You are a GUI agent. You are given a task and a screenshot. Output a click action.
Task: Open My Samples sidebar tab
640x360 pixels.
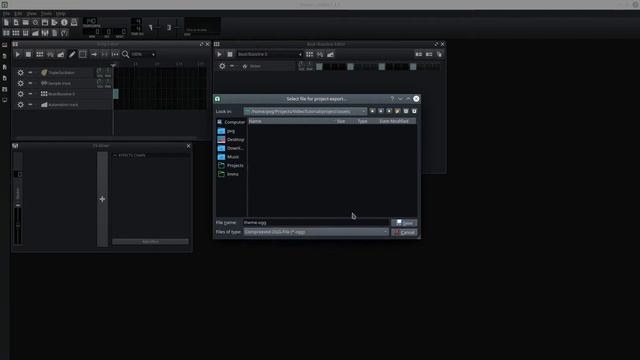4,67
